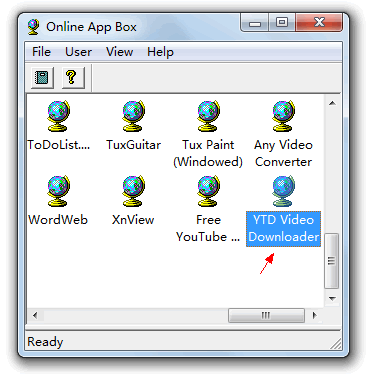Open the User menu
This screenshot has height=374, width=369.
click(78, 52)
